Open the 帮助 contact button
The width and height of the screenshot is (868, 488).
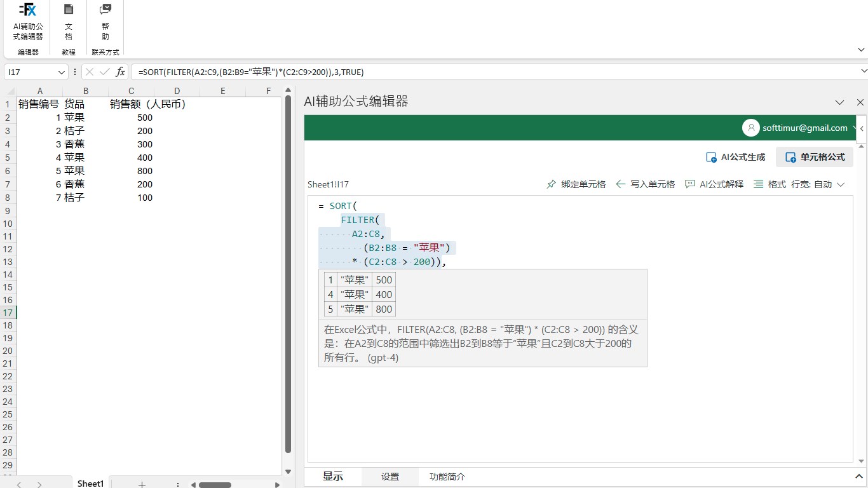[105, 22]
